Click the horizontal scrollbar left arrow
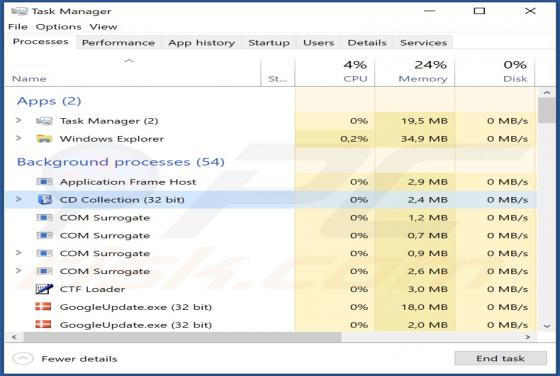Image resolution: width=560 pixels, height=376 pixels. point(14,337)
